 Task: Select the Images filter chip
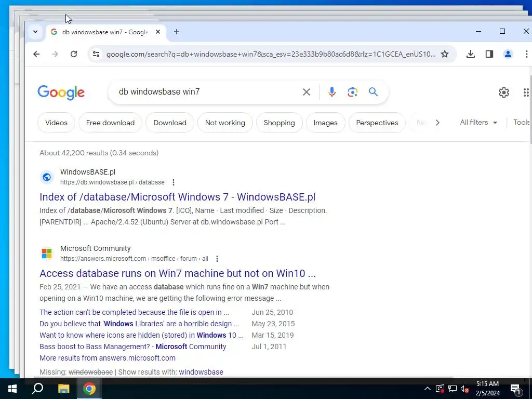(x=325, y=123)
